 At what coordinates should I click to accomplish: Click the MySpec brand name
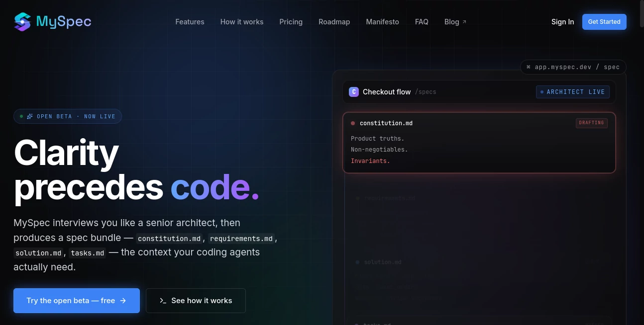pos(64,22)
